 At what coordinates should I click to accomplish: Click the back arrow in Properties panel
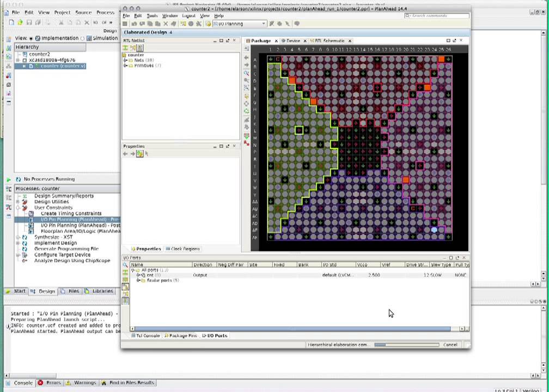coord(125,154)
